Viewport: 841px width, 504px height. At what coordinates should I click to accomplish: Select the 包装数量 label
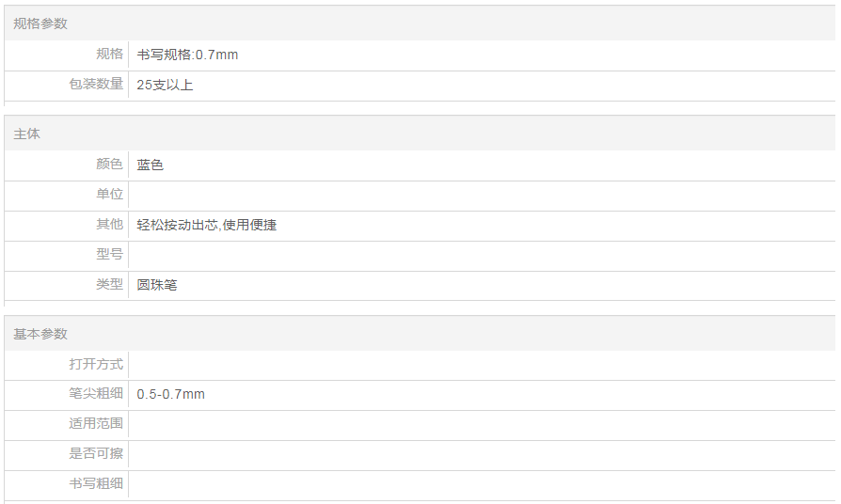96,85
